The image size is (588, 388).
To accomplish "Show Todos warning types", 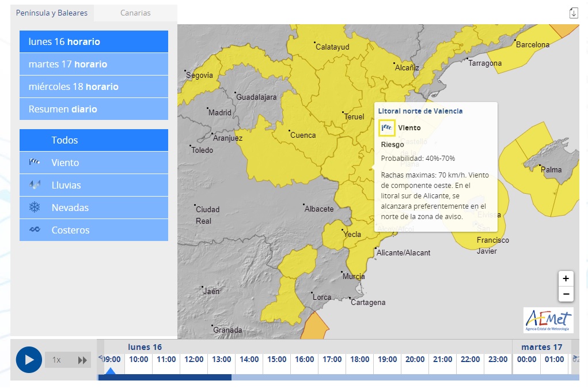I will pyautogui.click(x=94, y=140).
